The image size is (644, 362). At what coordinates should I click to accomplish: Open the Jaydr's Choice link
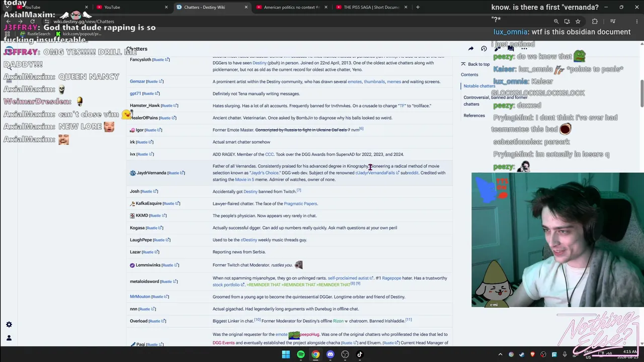[x=265, y=173]
